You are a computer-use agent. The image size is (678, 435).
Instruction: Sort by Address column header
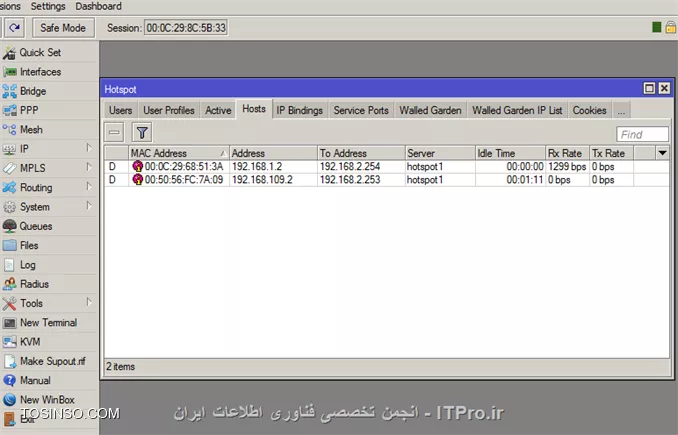tap(273, 154)
